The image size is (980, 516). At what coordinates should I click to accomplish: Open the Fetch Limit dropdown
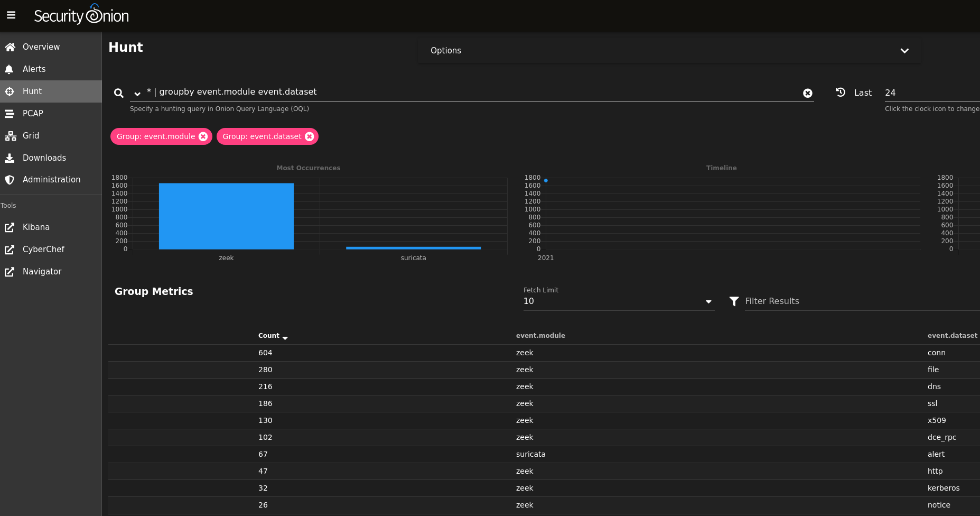[619, 301]
